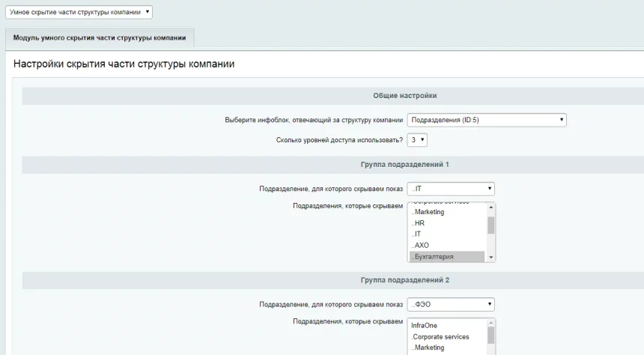Select HR in the Group 1 list
Screen dimensions: 644x355
[448, 223]
